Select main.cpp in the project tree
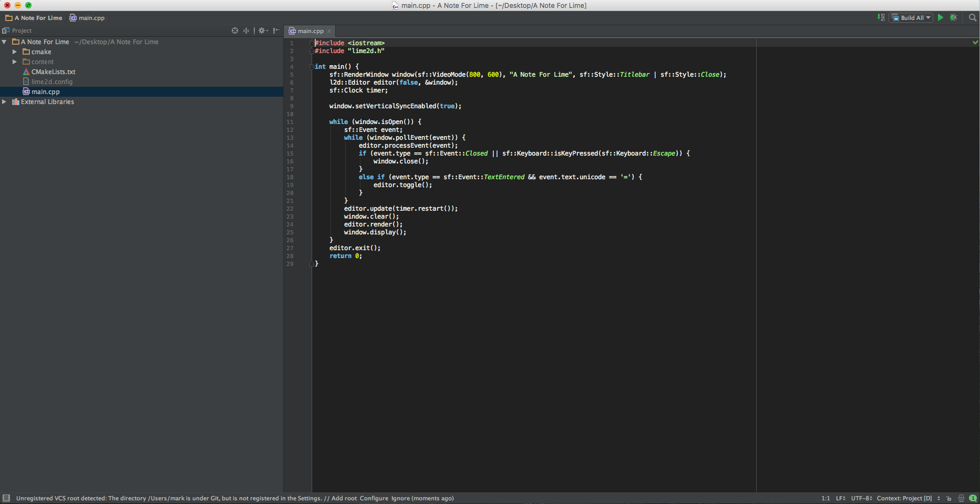 [x=141, y=91]
